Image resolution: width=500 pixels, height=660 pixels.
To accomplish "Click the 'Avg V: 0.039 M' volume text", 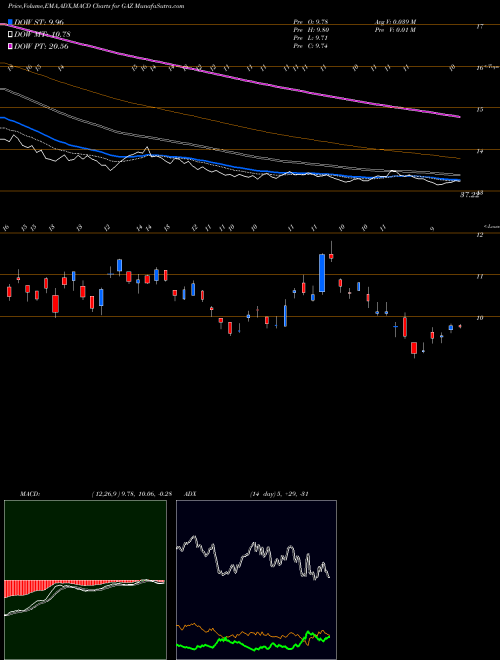I will click(396, 22).
